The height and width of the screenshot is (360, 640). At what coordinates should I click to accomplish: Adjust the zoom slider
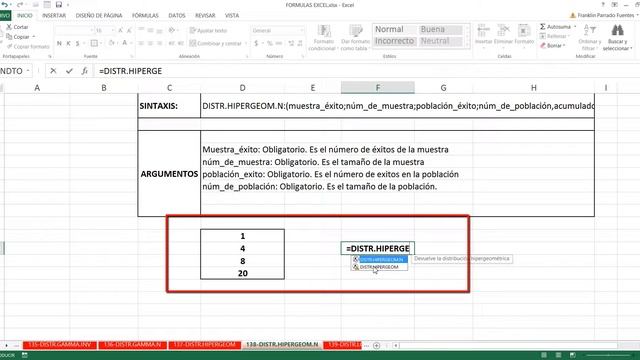[608, 356]
